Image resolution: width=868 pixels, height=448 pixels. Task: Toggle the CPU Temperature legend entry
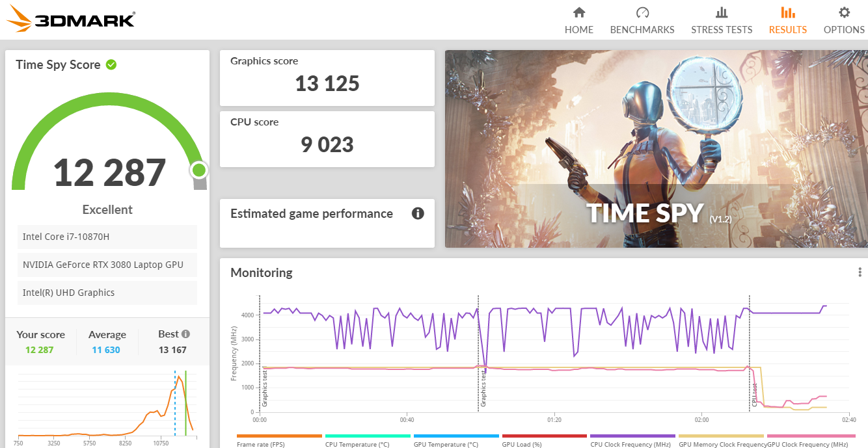[x=368, y=441]
